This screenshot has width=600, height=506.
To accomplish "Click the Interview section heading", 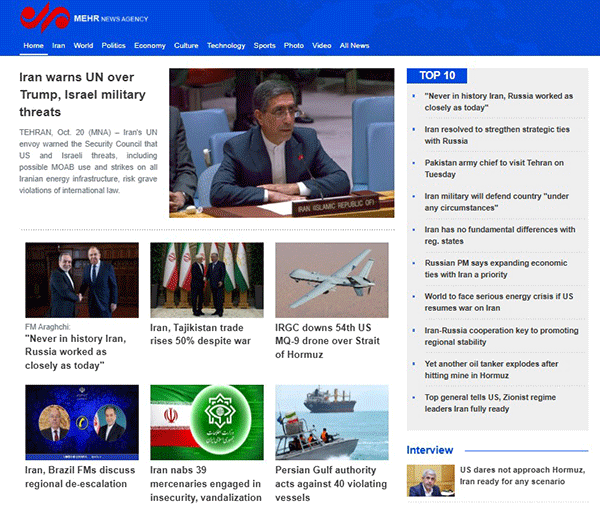I will 430,450.
